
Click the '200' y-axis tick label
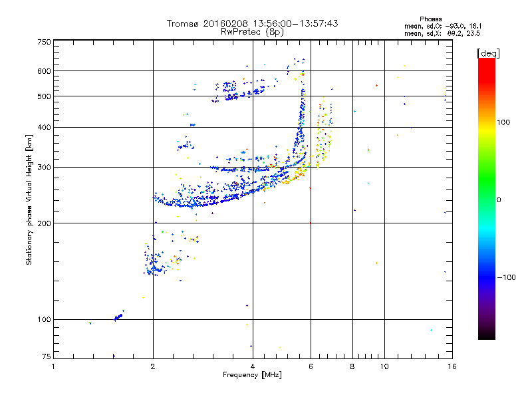click(x=44, y=223)
